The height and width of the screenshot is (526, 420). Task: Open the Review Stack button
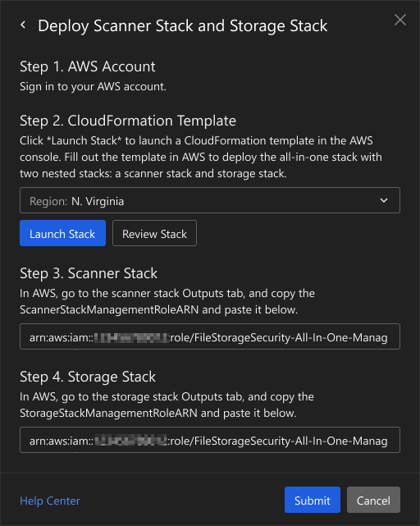[x=155, y=233]
